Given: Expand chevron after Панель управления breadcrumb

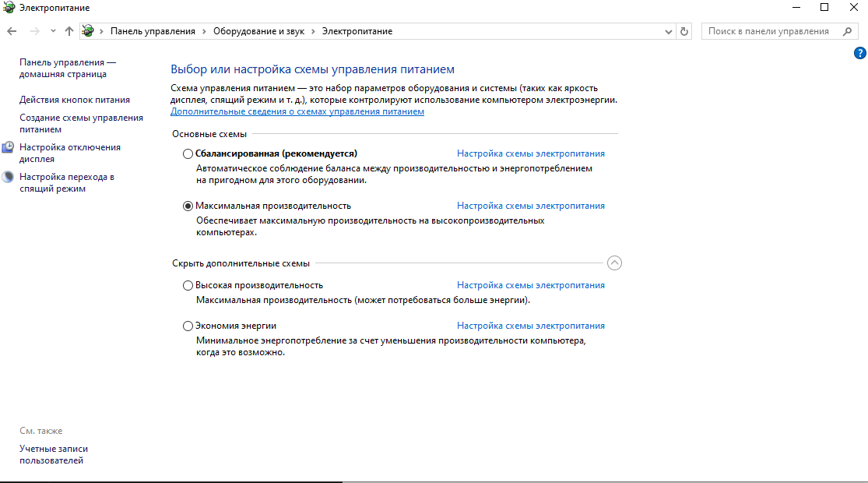Looking at the screenshot, I should point(204,32).
